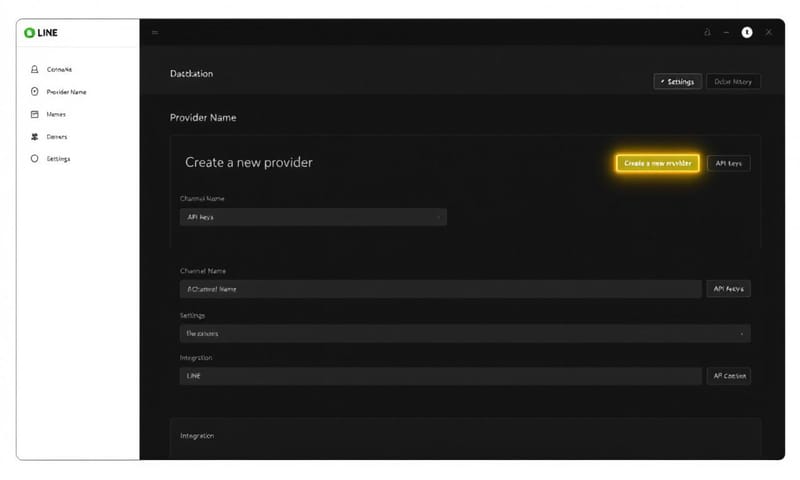
Task: Open the Settings item in the sidebar
Action: pyautogui.click(x=58, y=159)
